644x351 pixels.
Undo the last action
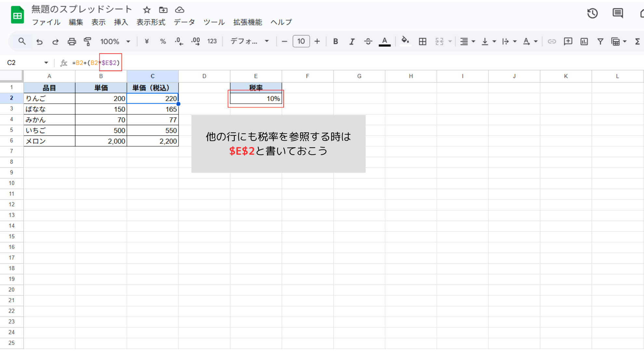coord(39,42)
